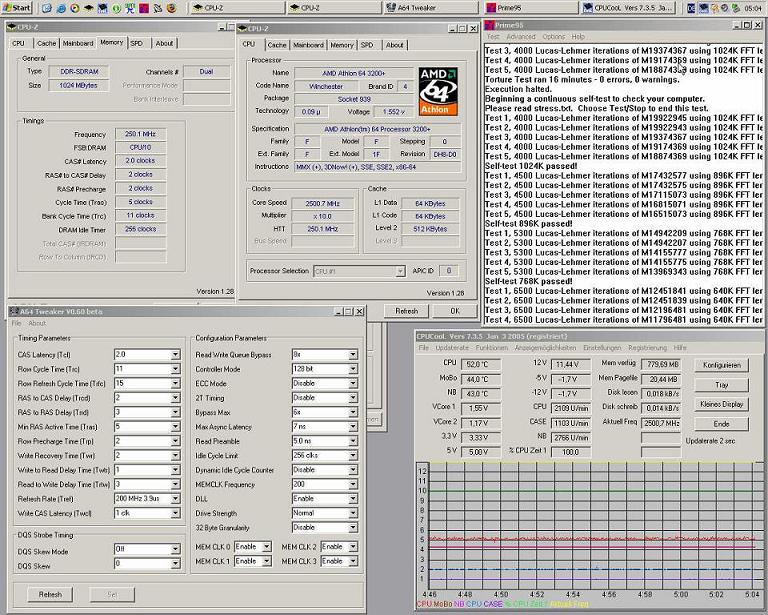Switch to A64 Tweaker taskbar button
Screen dimensions: 768x615
click(x=431, y=8)
